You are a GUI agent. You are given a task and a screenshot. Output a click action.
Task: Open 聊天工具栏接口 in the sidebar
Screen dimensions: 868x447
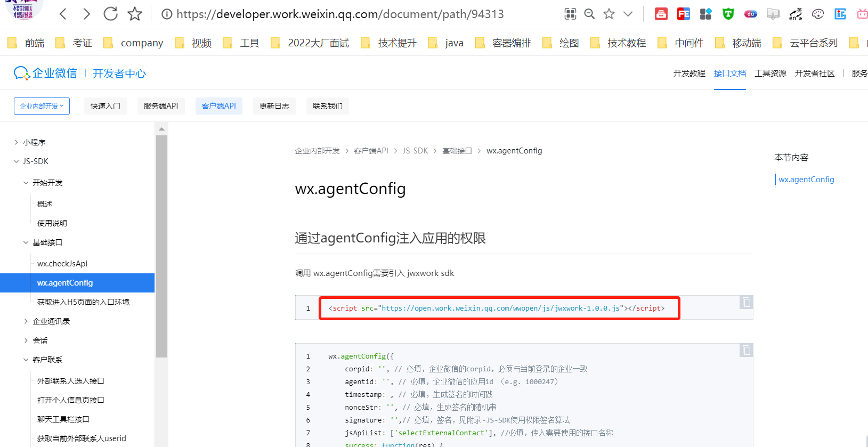point(63,419)
